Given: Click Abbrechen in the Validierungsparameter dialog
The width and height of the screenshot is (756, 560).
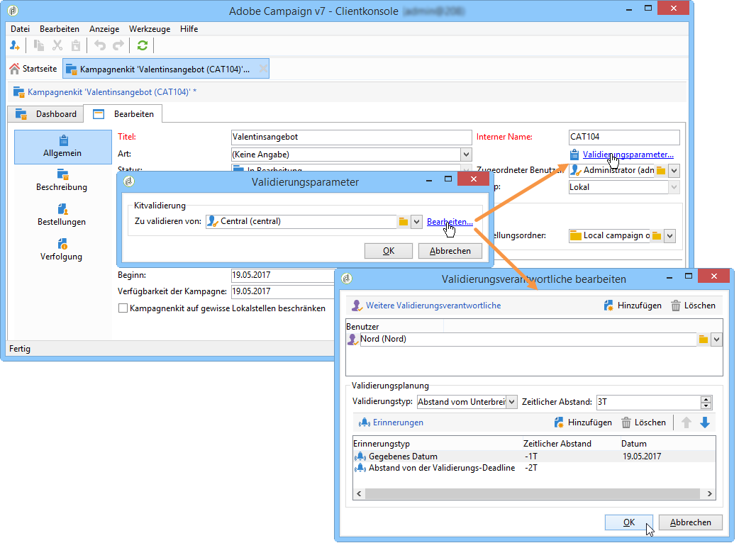Looking at the screenshot, I should coord(450,251).
